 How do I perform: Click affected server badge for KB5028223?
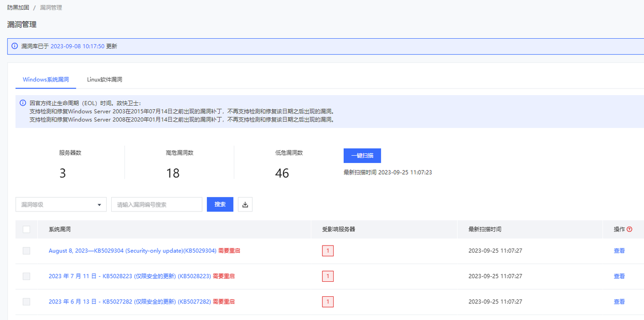(328, 276)
